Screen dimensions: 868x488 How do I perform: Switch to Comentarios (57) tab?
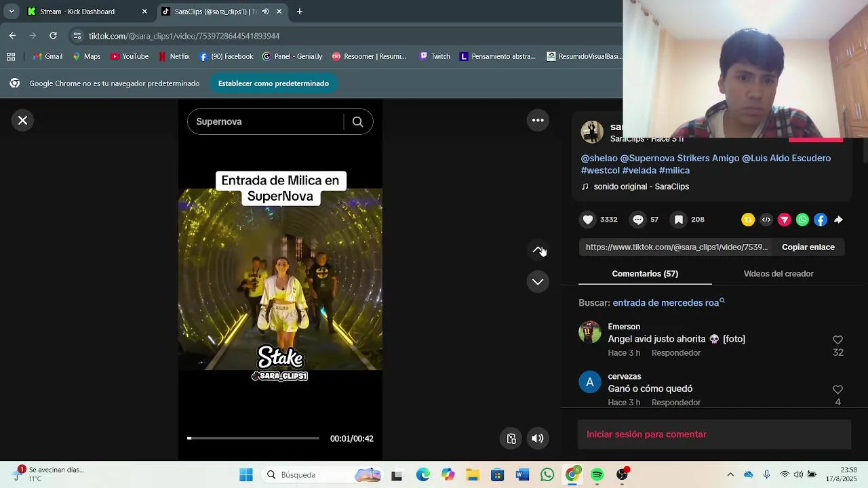(645, 274)
